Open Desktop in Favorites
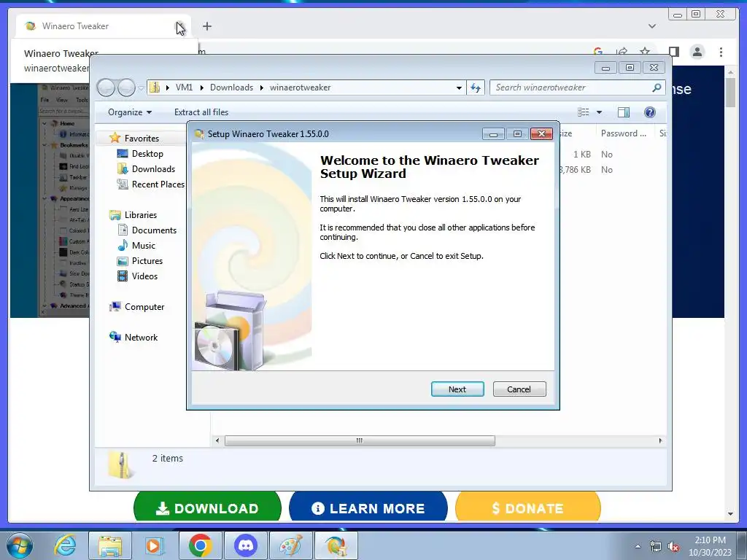This screenshot has width=747, height=560. [x=147, y=154]
